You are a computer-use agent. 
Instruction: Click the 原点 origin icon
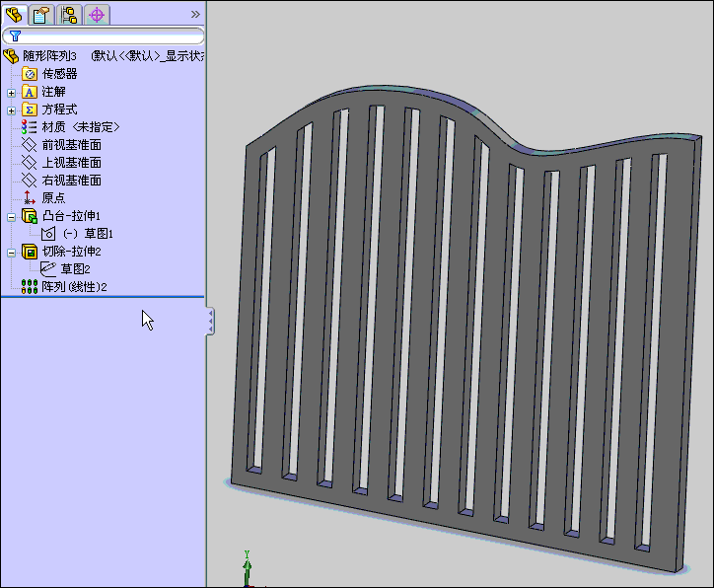(x=30, y=197)
